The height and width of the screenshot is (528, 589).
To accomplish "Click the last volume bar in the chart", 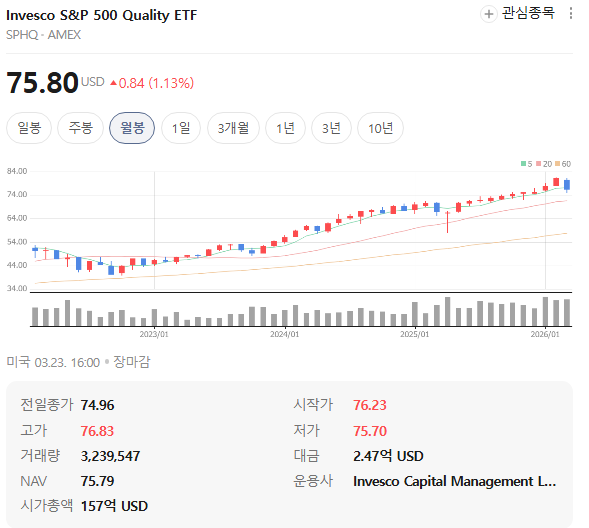I will click(x=567, y=312).
